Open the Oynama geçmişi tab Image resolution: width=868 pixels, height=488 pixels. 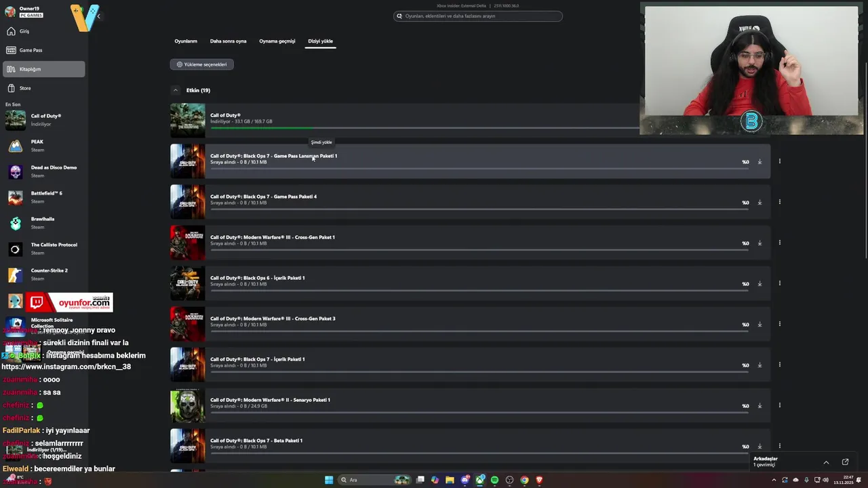[x=277, y=41]
